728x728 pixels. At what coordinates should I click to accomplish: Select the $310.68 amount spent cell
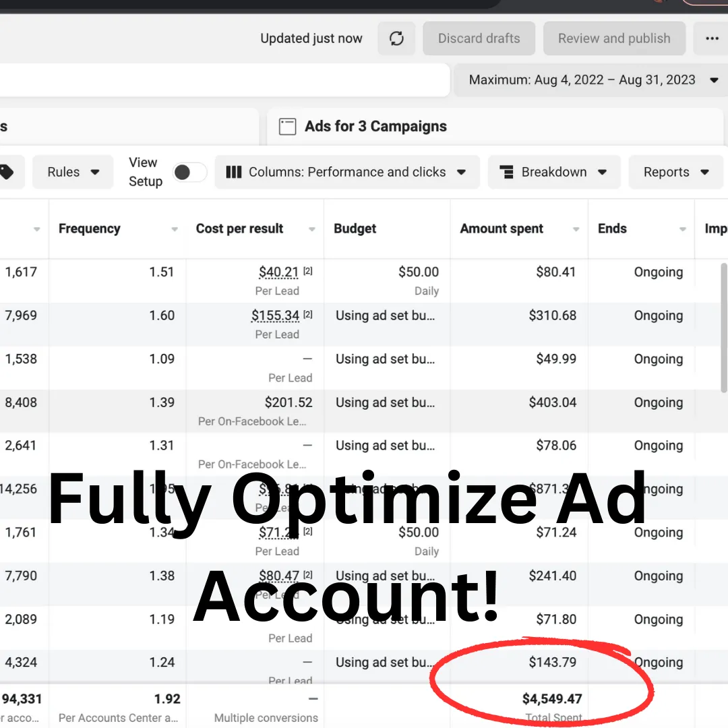click(553, 315)
